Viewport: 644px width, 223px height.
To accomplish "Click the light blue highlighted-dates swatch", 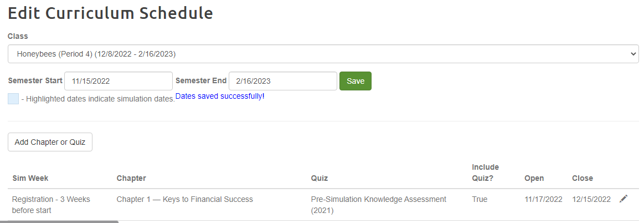I will 13,99.
